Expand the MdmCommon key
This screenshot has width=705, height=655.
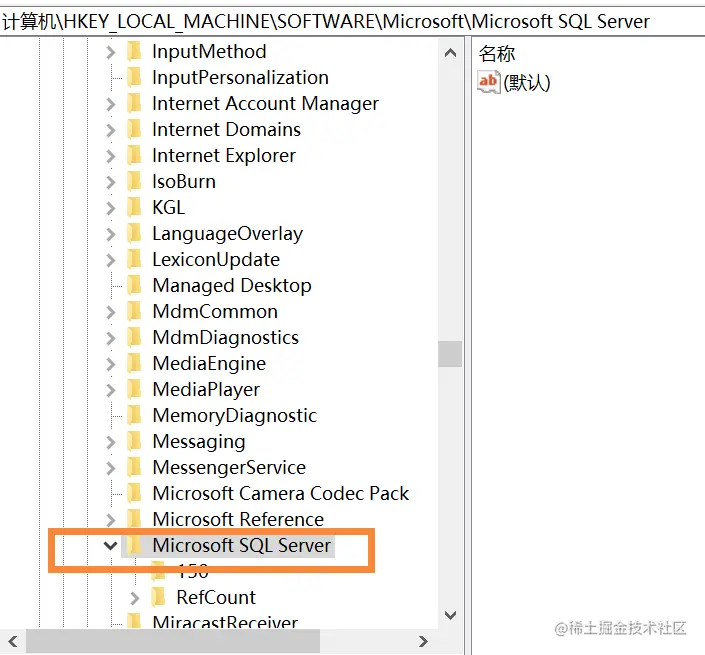pos(111,312)
